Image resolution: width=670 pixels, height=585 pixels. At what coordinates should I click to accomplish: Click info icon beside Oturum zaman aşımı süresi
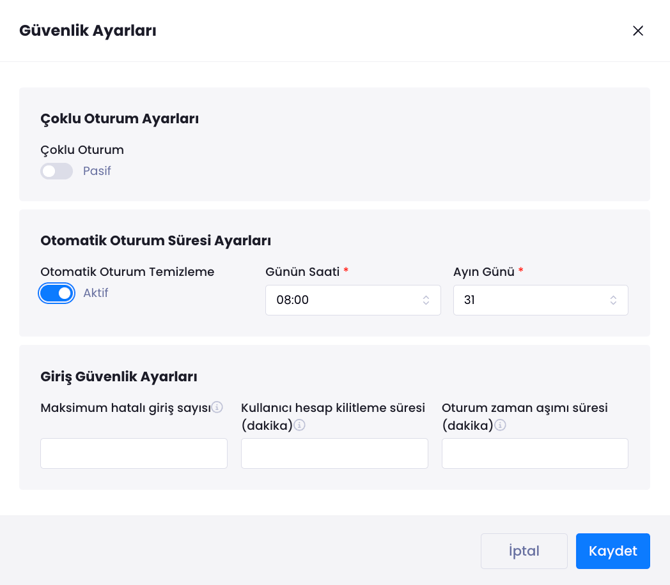[500, 425]
